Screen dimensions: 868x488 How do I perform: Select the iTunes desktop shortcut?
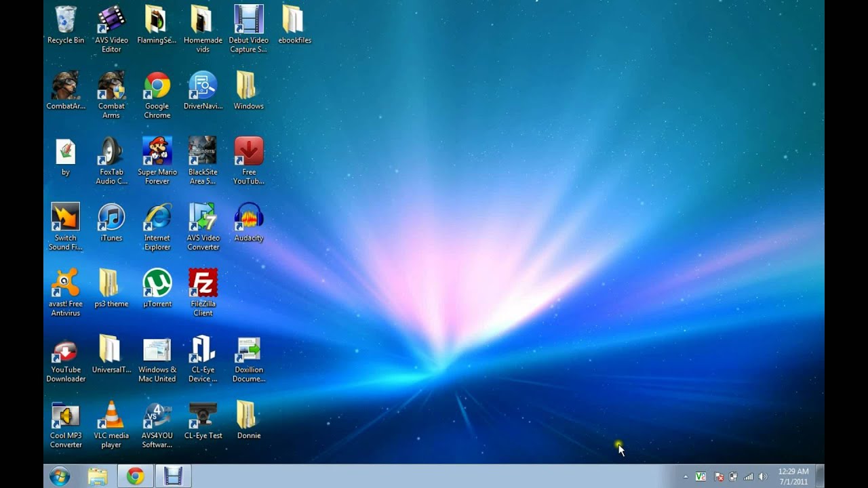(111, 223)
